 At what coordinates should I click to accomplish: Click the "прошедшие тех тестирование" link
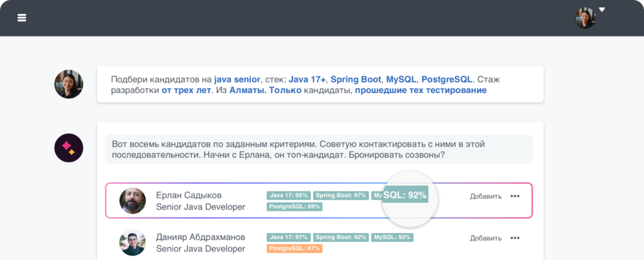tap(421, 91)
